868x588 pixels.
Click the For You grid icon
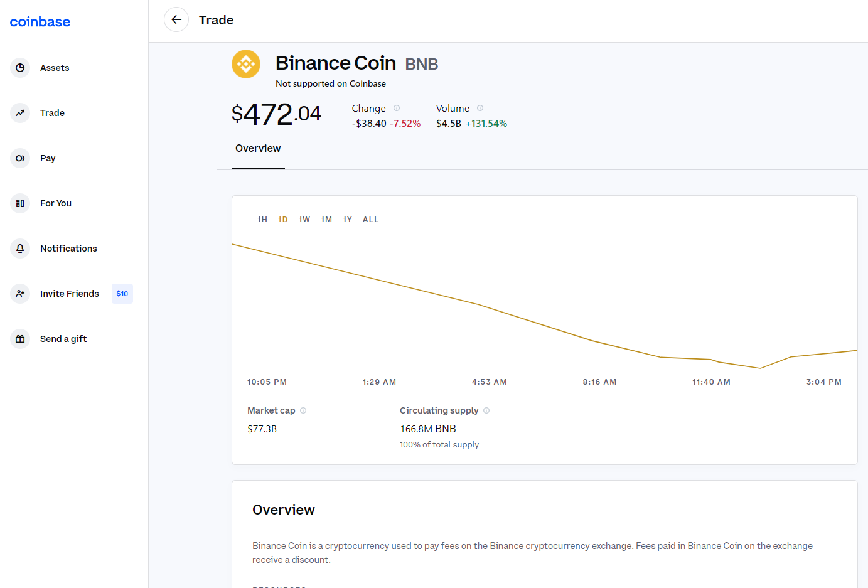point(20,203)
